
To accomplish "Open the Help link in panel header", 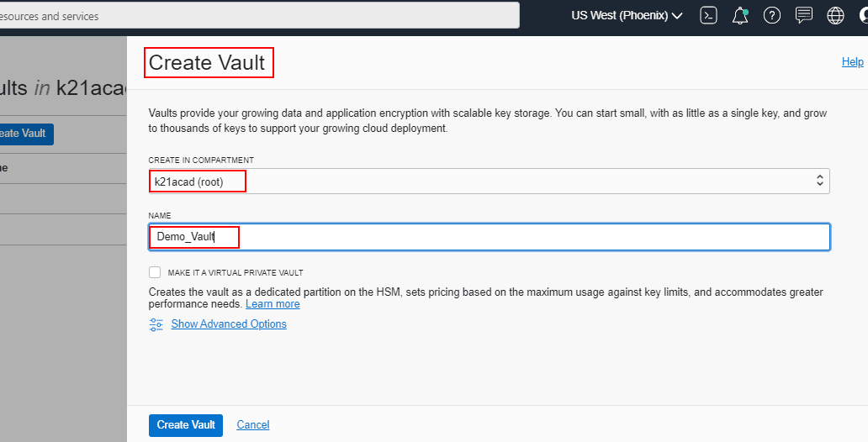I will [x=852, y=61].
